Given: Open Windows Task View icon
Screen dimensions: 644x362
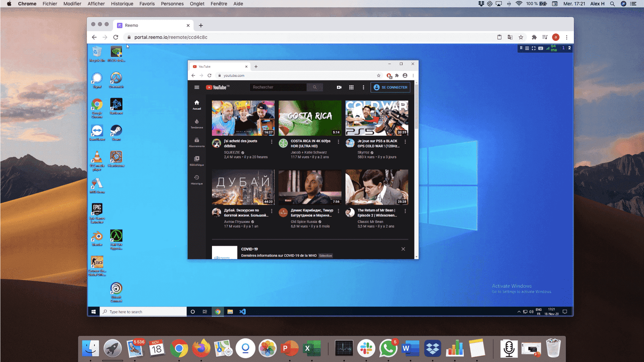Looking at the screenshot, I should [x=205, y=311].
